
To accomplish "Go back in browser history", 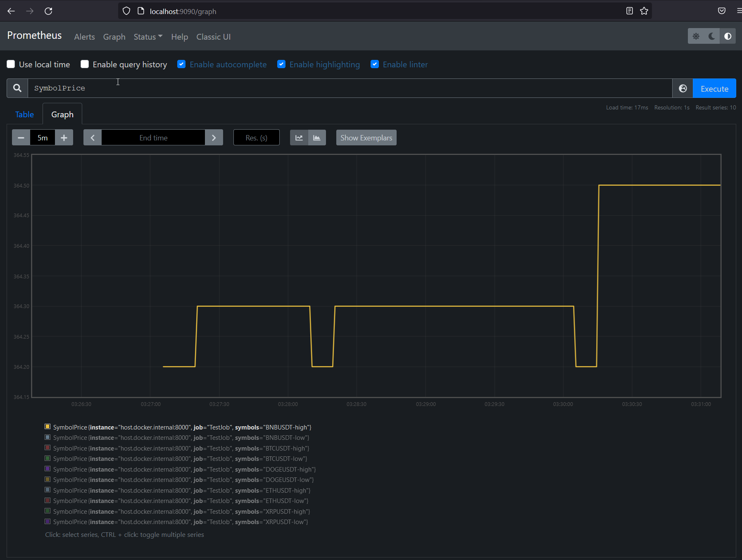I will pyautogui.click(x=11, y=11).
